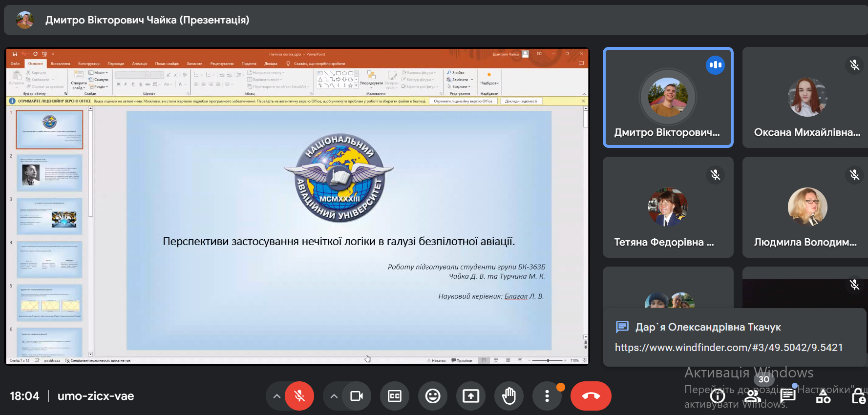868x415 pixels.
Task: Click the star shape in shapes gallery
Action: [350, 85]
